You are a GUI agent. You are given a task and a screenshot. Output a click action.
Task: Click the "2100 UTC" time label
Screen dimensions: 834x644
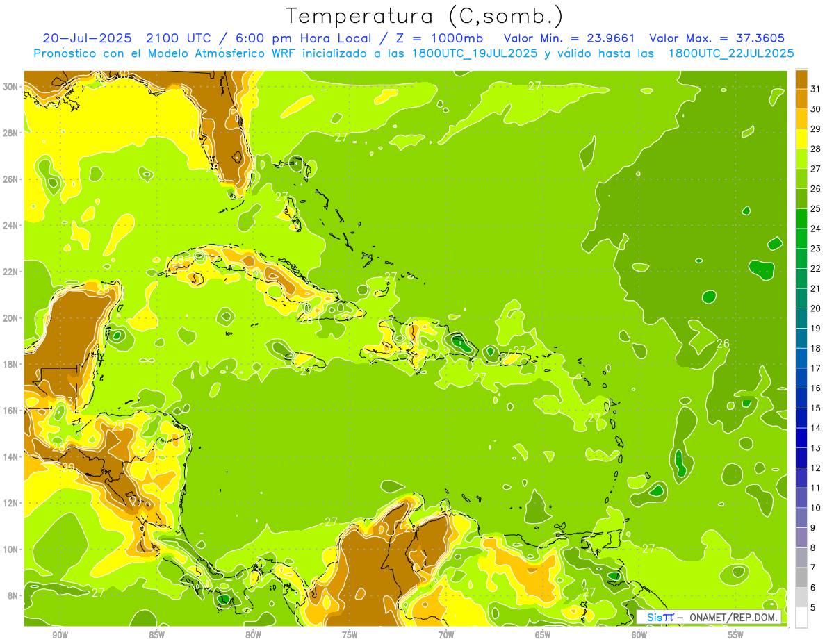(180, 38)
